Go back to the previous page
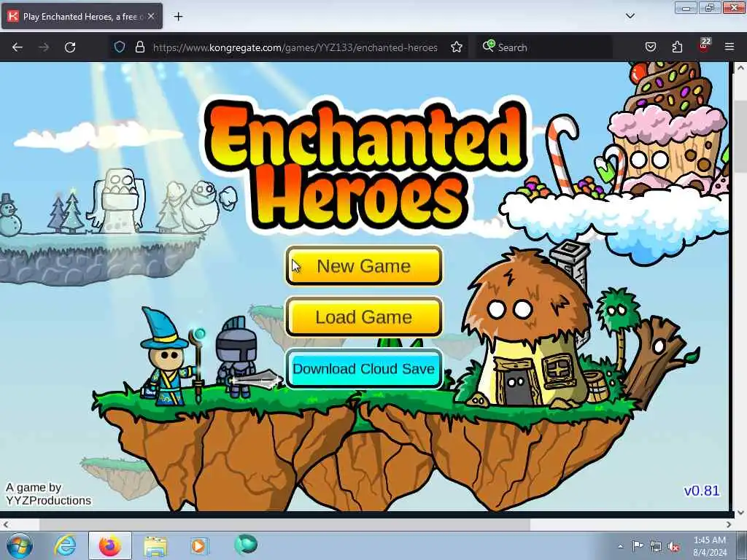Image resolution: width=747 pixels, height=560 pixels. [x=18, y=47]
